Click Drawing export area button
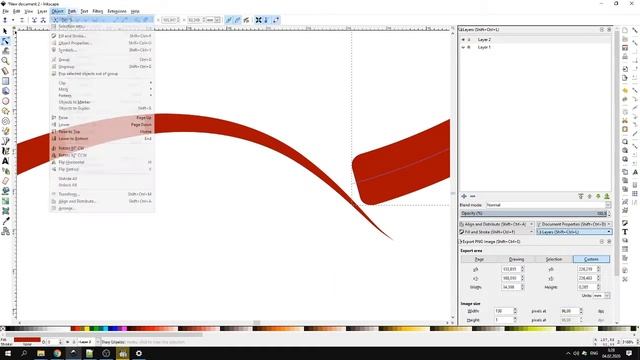Viewport: 640px width, 360px height. 516,259
